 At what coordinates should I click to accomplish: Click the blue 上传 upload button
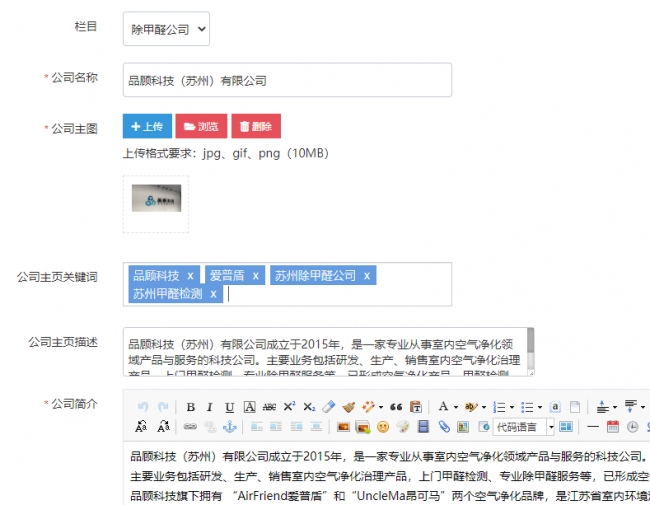(147, 126)
